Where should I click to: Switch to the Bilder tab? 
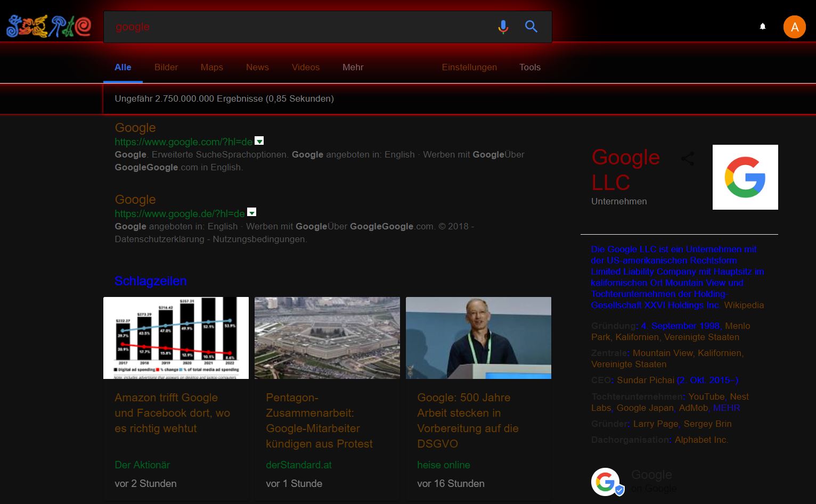tap(166, 67)
